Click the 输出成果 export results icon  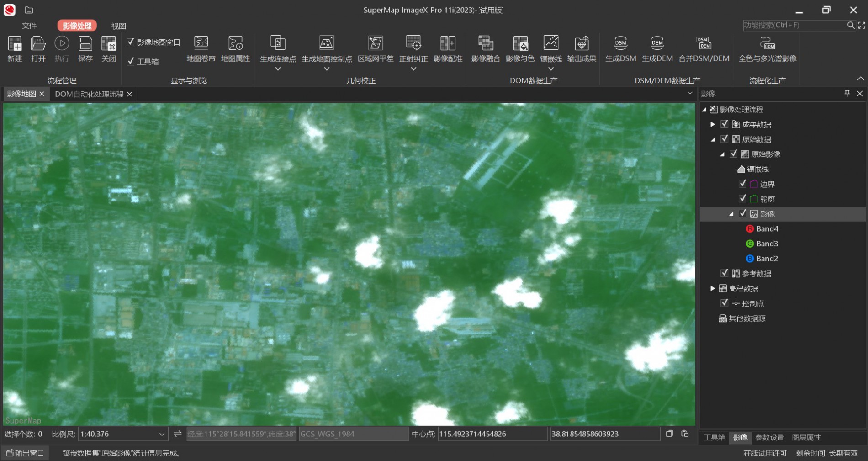[x=582, y=43]
